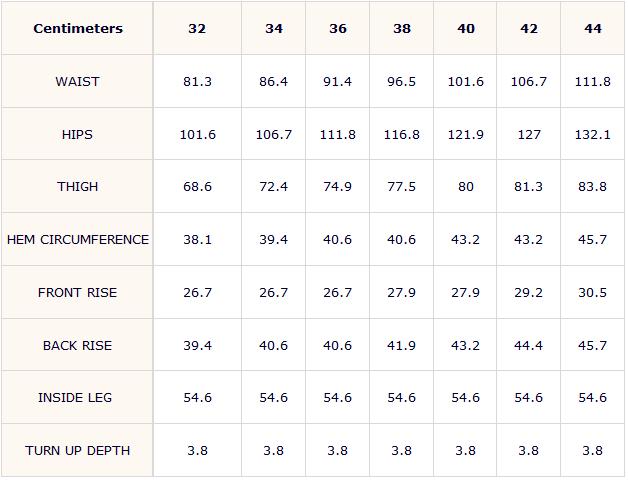The image size is (628, 480).
Task: Select the size 32 column header
Action: [197, 28]
